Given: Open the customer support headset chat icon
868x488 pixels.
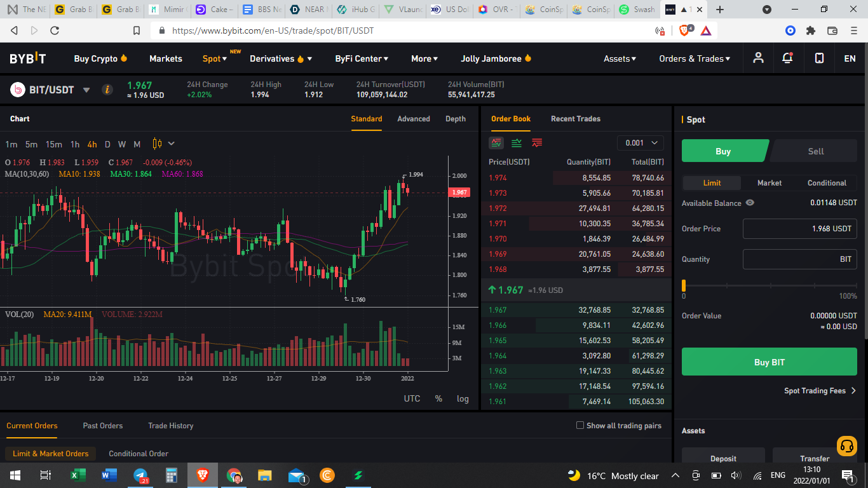Looking at the screenshot, I should (847, 446).
